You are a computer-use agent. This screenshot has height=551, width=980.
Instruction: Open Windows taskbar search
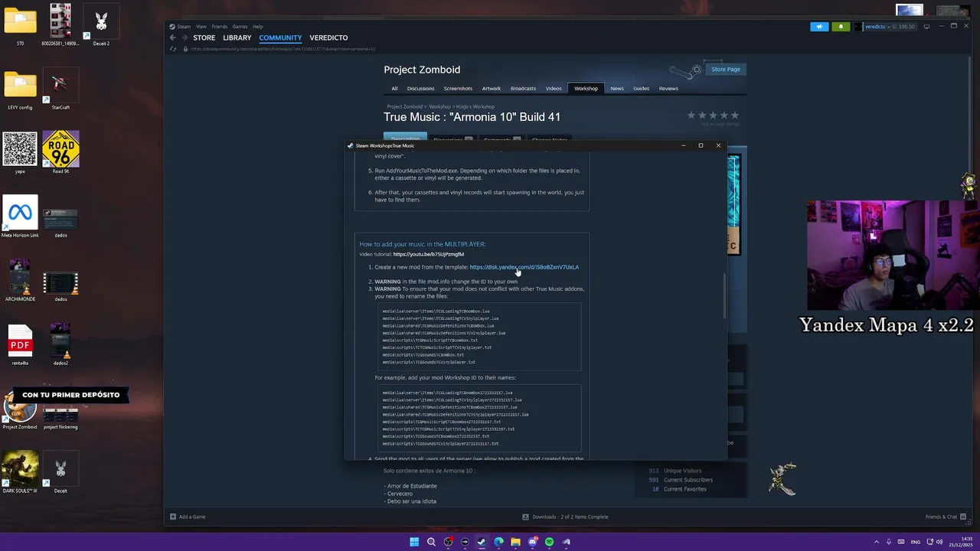point(431,542)
